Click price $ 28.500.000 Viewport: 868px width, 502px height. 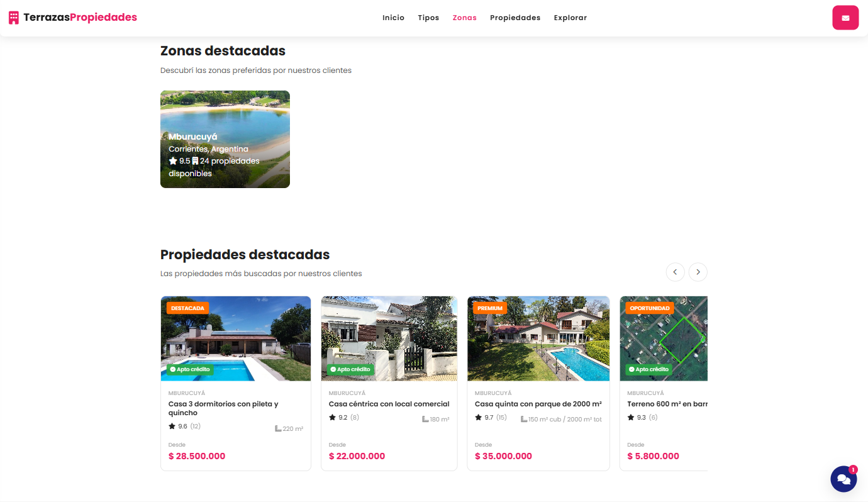pos(197,456)
